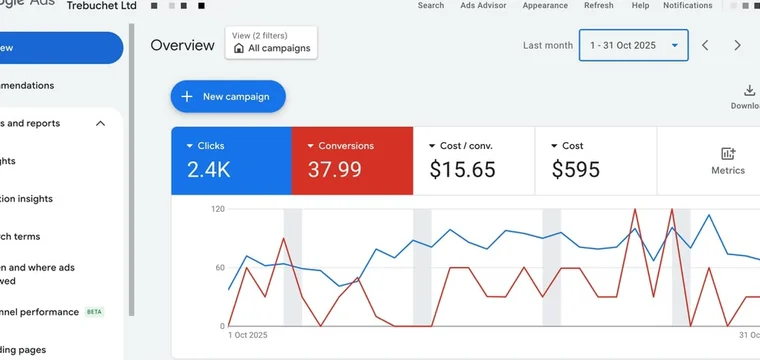This screenshot has height=360, width=760.
Task: Select the 2.4K clicks value
Action: (208, 170)
